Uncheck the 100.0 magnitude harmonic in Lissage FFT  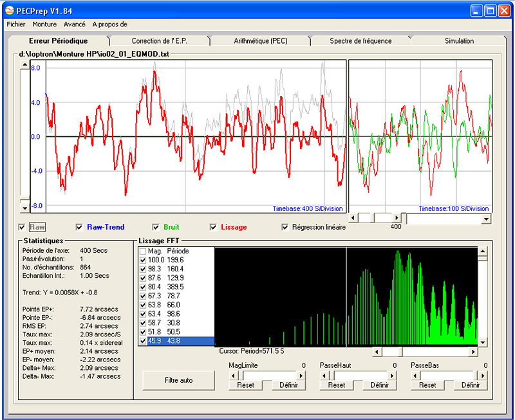[x=143, y=260]
